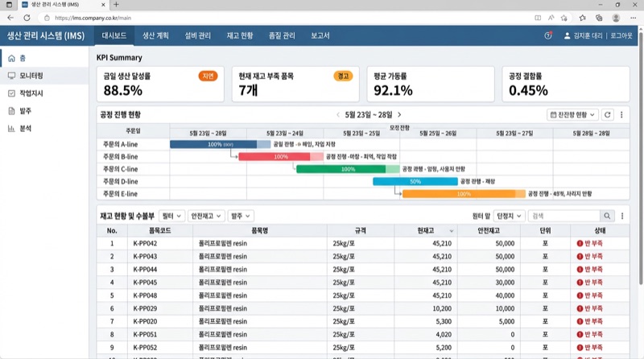This screenshot has width=644, height=359.
Task: Open the 공정 결함률 0.45% card
Action: (x=566, y=84)
